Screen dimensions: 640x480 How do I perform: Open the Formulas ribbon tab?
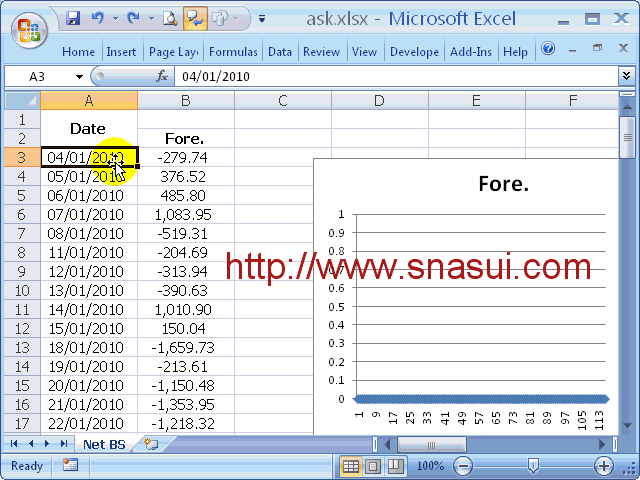tap(233, 52)
